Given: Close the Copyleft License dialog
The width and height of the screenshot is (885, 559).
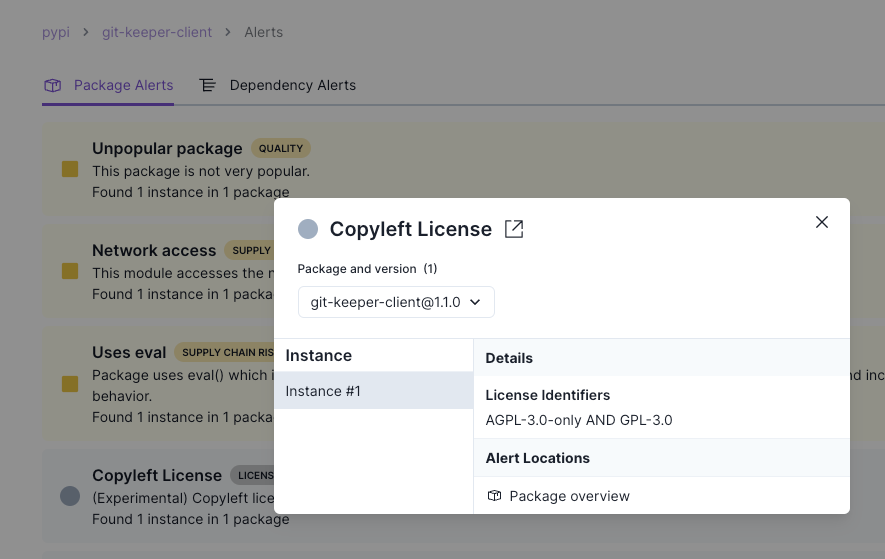Looking at the screenshot, I should point(822,222).
